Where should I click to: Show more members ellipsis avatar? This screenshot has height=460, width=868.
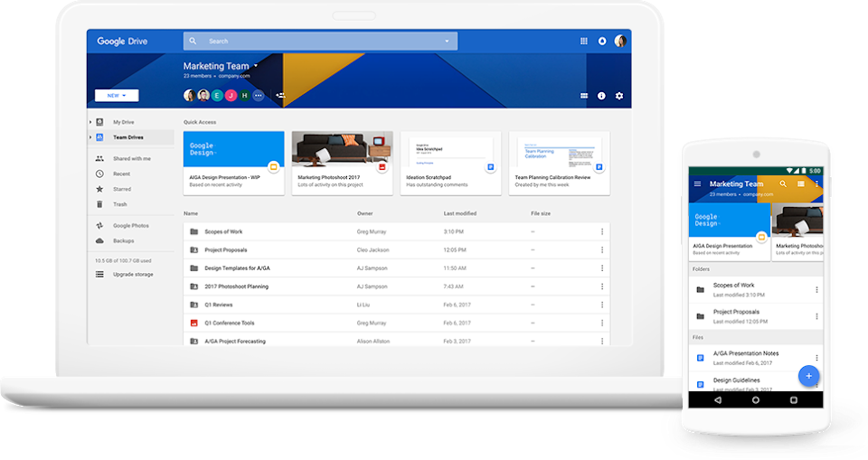pos(259,95)
